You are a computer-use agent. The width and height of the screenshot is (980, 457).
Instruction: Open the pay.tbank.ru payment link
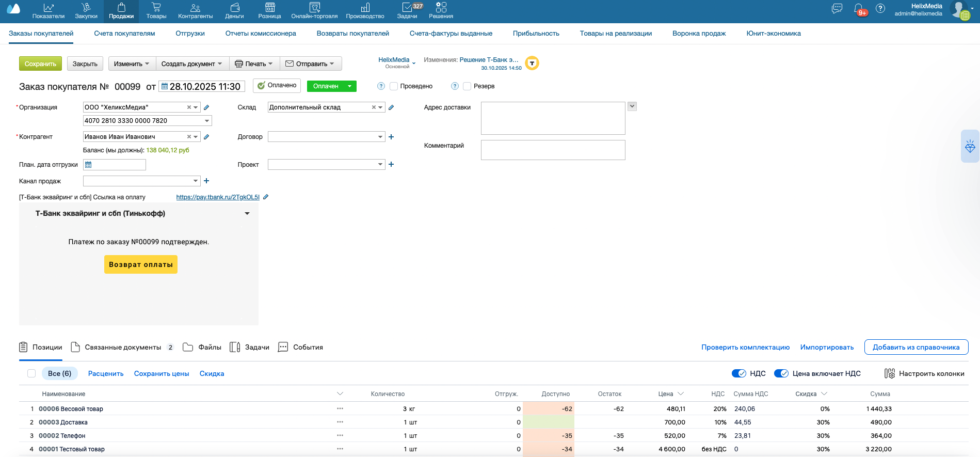coord(218,197)
